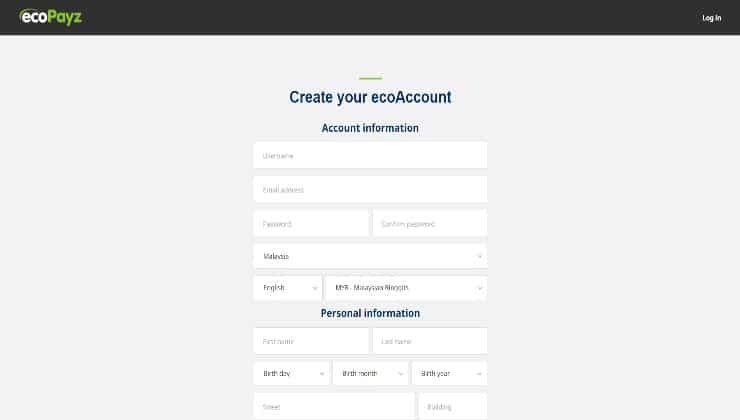Viewport: 740px width, 420px height.
Task: Select the Building input field
Action: [453, 406]
